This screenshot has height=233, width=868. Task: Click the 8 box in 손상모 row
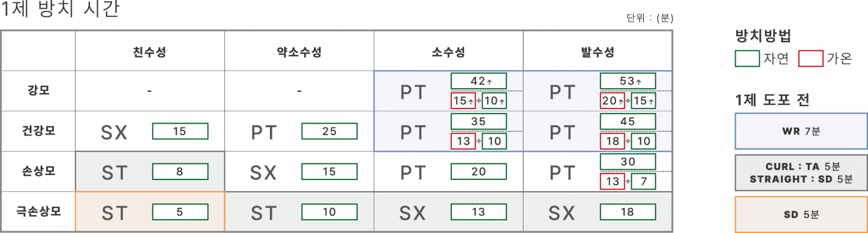pos(180,172)
